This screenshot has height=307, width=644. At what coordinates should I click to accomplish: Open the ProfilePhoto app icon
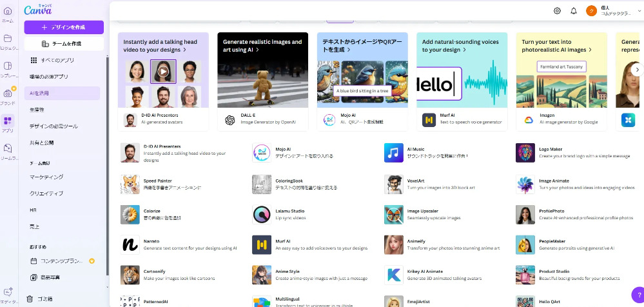(x=525, y=215)
